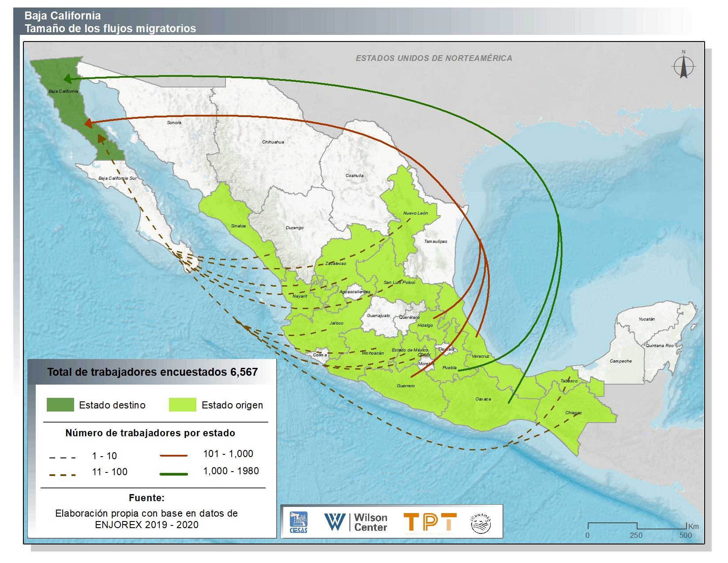728x563 pixels.
Task: Click the green arrowhead in Baja California
Action: [68, 79]
